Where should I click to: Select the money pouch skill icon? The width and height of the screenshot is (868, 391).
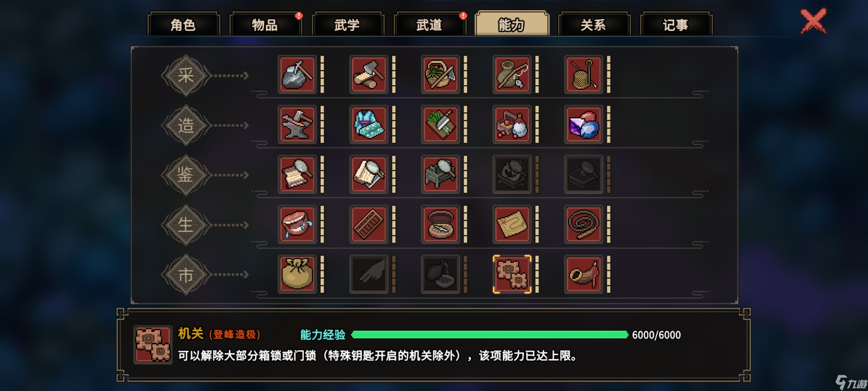point(297,274)
